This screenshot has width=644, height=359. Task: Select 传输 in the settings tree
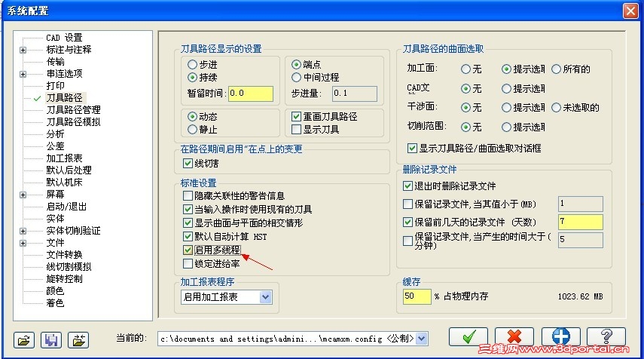pyautogui.click(x=56, y=62)
